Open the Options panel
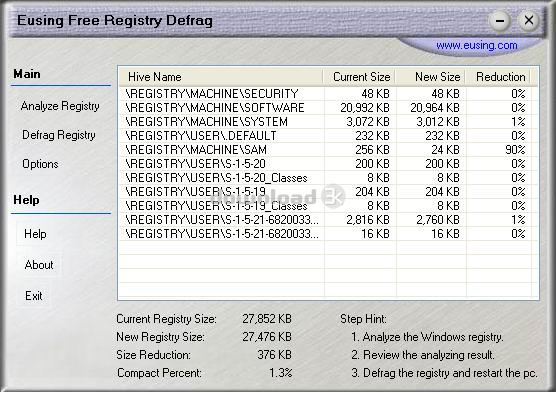This screenshot has width=556, height=393. click(40, 164)
